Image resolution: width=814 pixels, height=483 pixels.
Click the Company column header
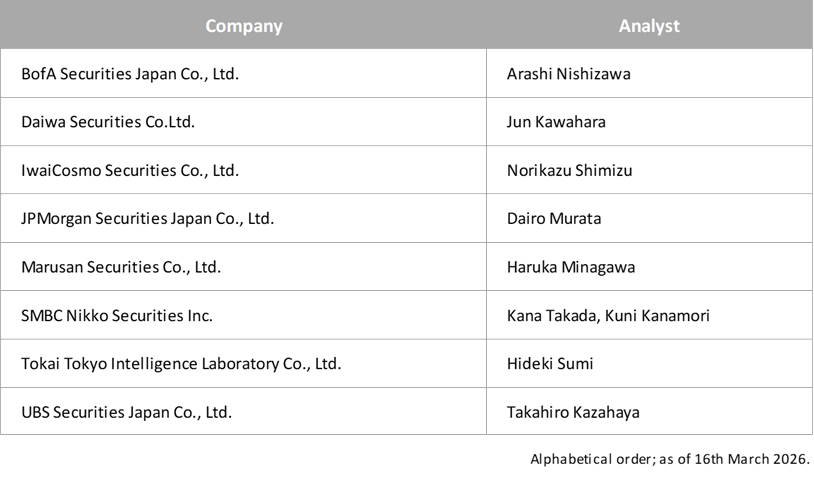pyautogui.click(x=243, y=27)
